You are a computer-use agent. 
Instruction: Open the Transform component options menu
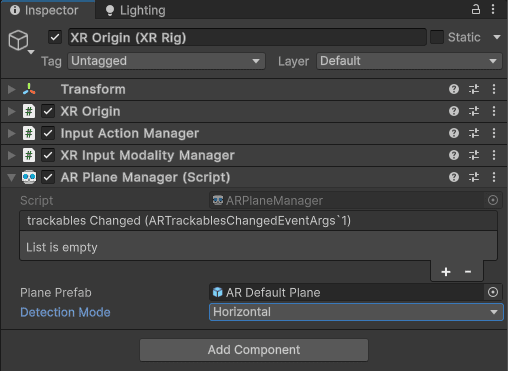tap(494, 89)
